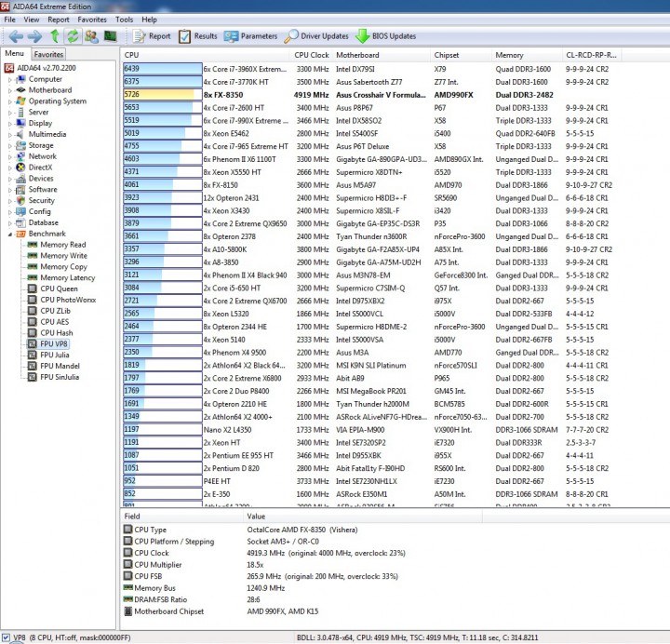Open the CPU Queen benchmark
This screenshot has width=670, height=644.
pos(59,288)
